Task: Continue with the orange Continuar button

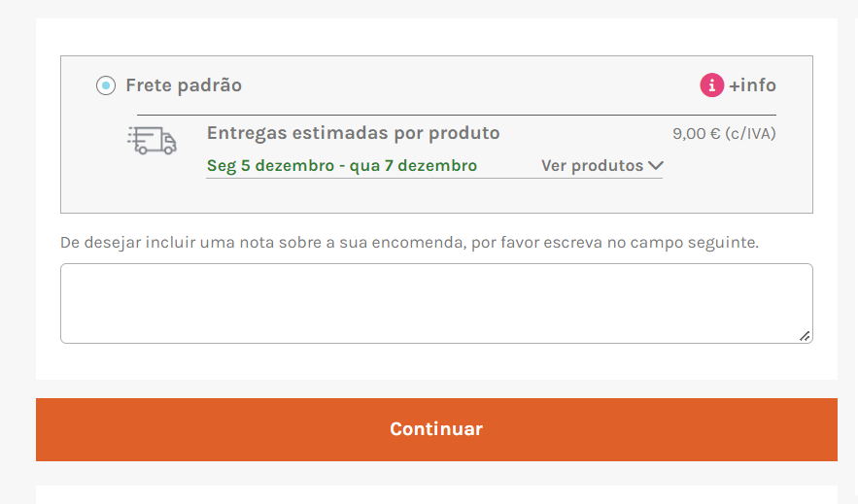Action: click(x=436, y=429)
